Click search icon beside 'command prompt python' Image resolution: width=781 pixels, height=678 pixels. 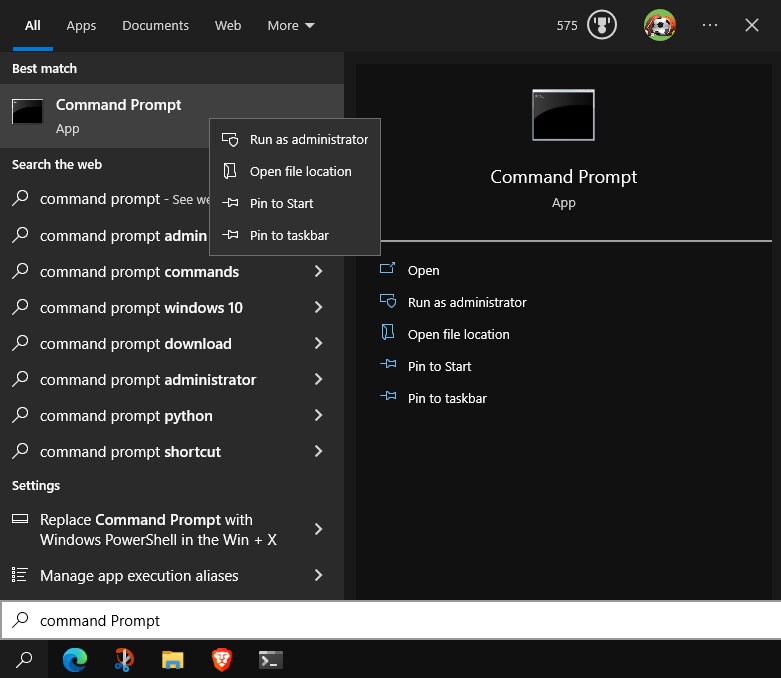point(20,414)
